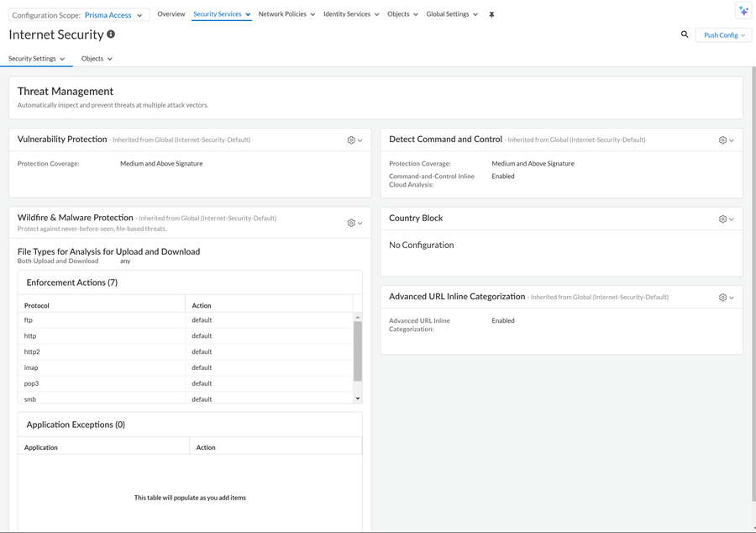
Task: Click the Protocol column header
Action: click(x=37, y=305)
